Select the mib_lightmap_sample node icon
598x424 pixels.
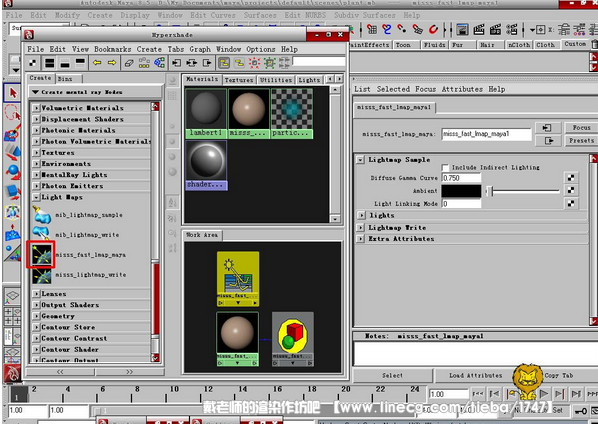coord(42,215)
